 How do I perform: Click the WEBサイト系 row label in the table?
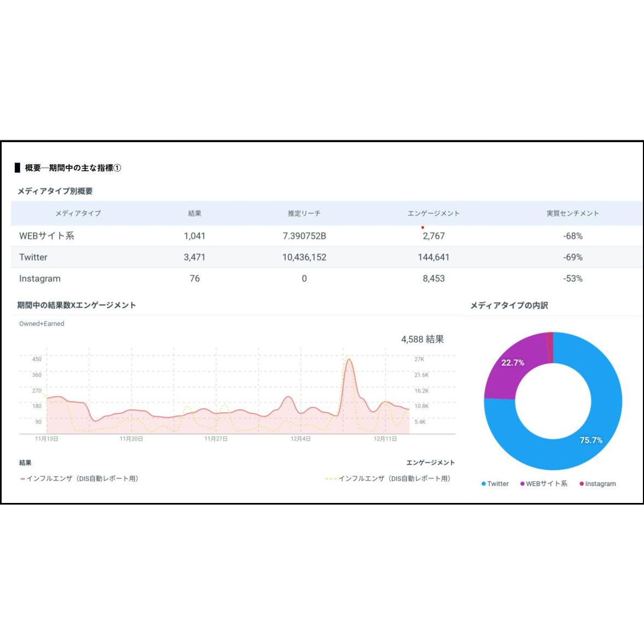coord(46,236)
